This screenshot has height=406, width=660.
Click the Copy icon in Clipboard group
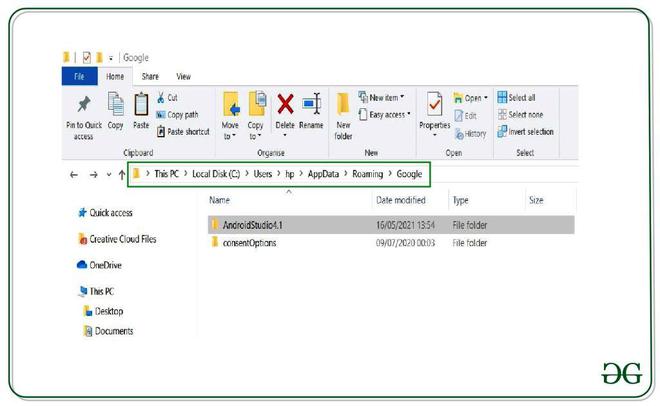[116, 104]
